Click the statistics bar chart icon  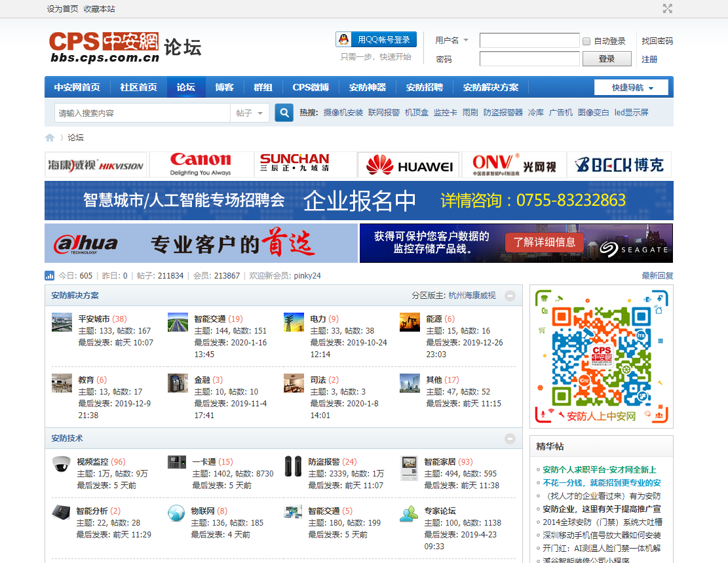pyautogui.click(x=49, y=276)
